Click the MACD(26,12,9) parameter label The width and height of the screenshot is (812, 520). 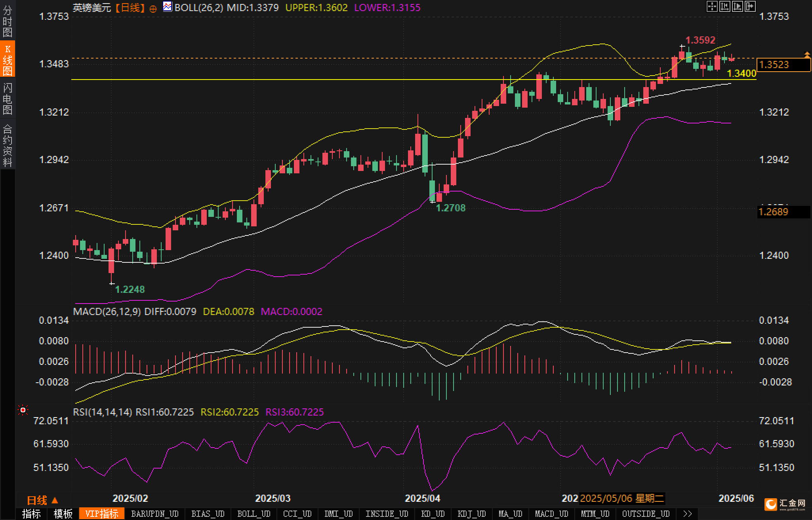pos(107,311)
